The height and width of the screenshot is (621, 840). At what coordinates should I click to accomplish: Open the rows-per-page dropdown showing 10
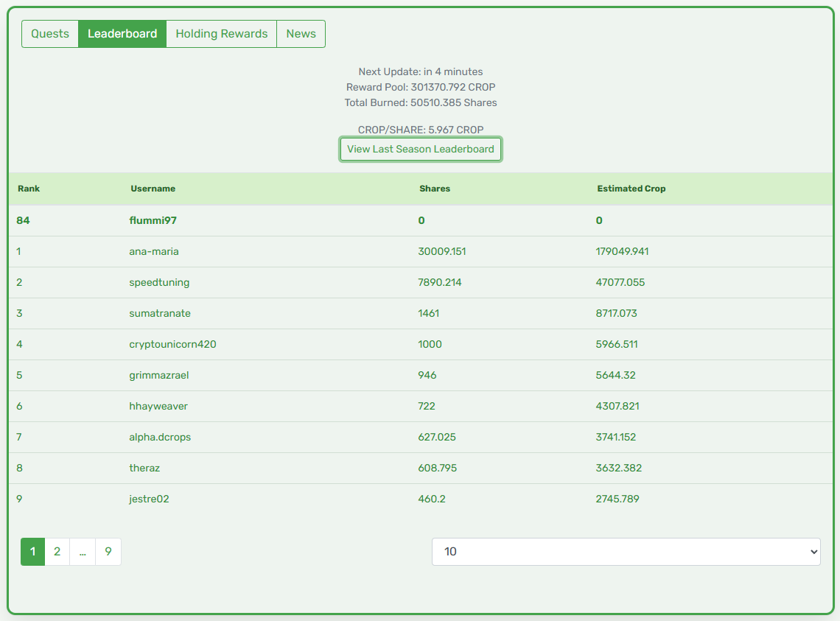pyautogui.click(x=626, y=551)
